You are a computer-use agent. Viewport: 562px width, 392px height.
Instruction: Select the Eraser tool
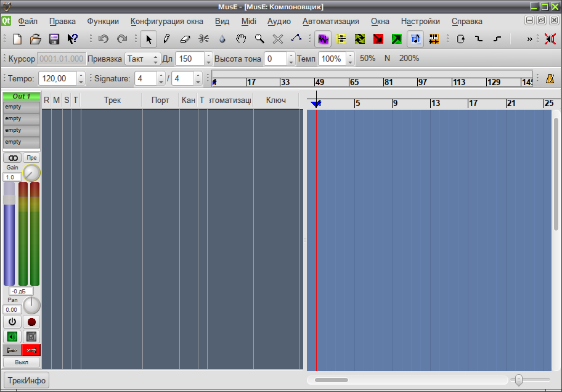(x=185, y=39)
